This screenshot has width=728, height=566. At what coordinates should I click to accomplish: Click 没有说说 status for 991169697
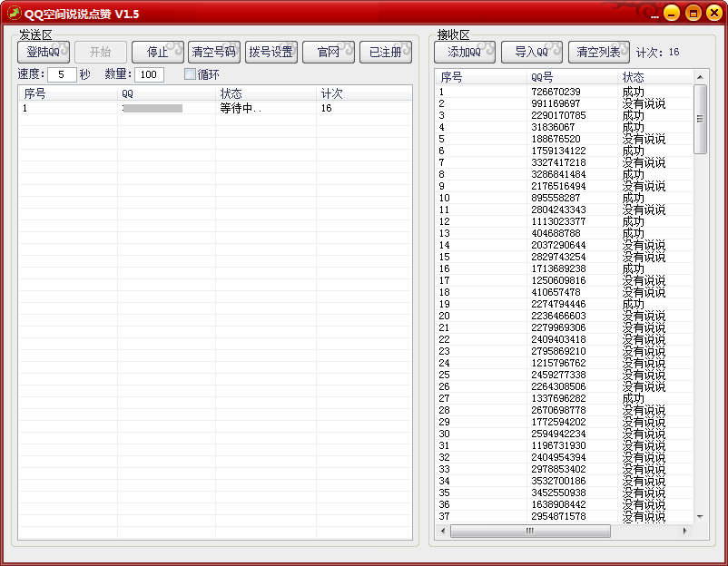point(644,103)
